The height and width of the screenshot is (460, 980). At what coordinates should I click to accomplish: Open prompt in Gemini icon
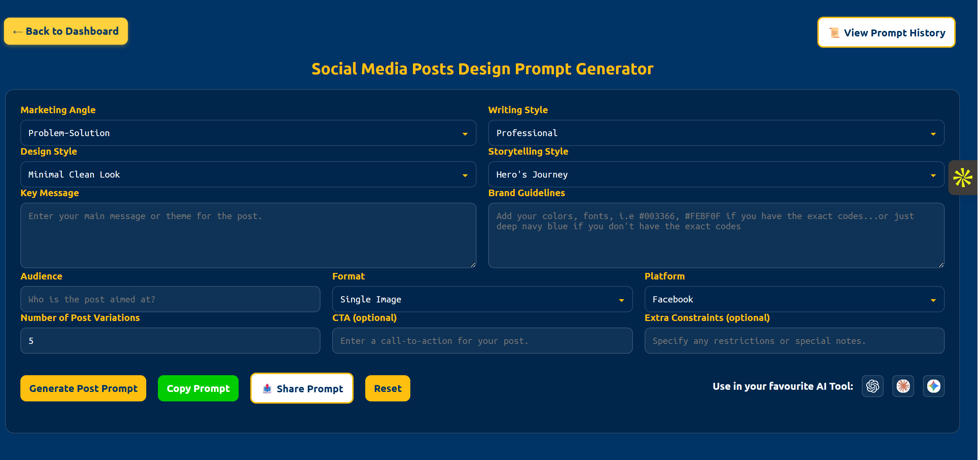coord(933,386)
